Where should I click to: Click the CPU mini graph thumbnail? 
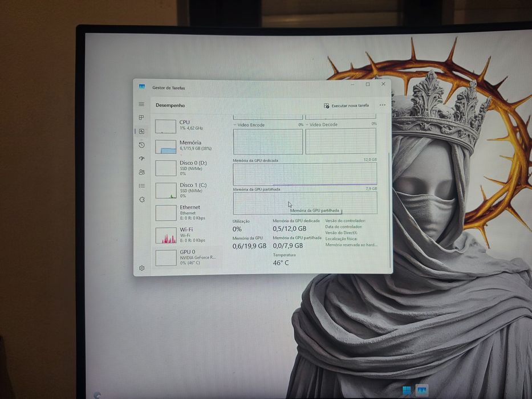165,126
